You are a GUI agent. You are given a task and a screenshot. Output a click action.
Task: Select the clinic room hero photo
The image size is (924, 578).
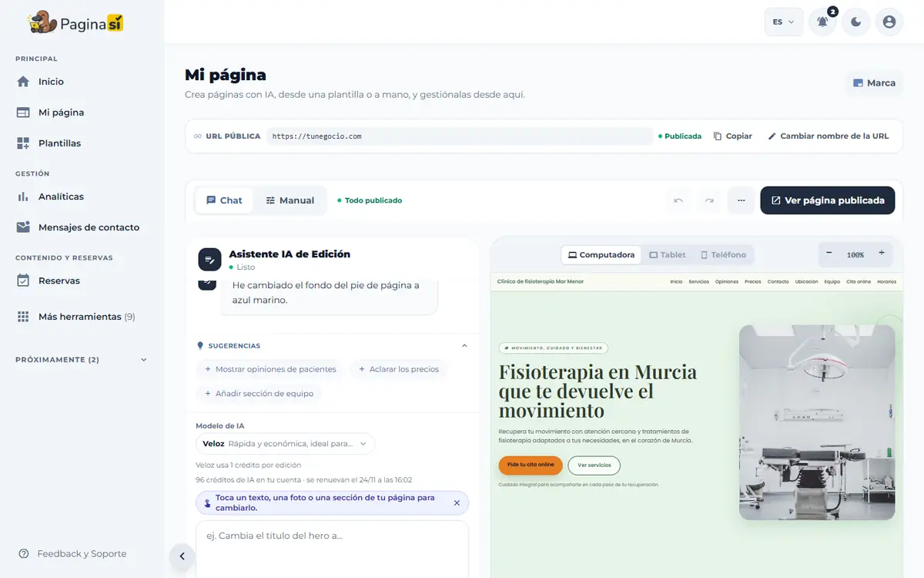coord(817,422)
